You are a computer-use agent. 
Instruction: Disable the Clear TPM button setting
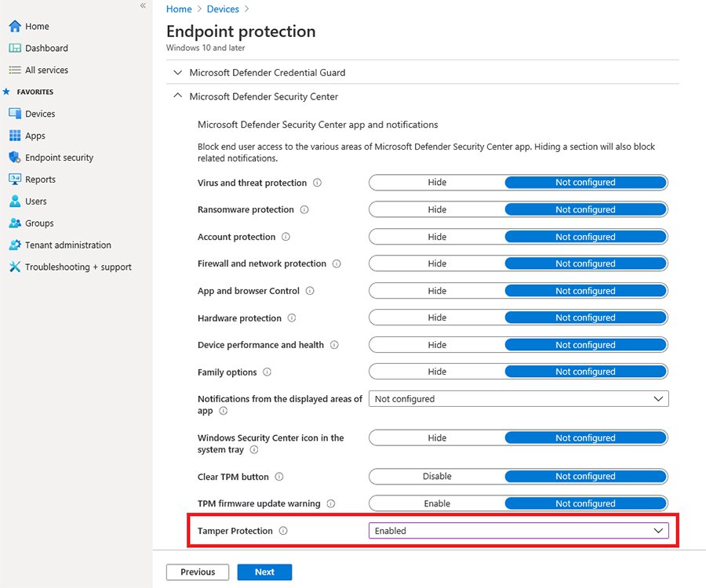pyautogui.click(x=437, y=476)
